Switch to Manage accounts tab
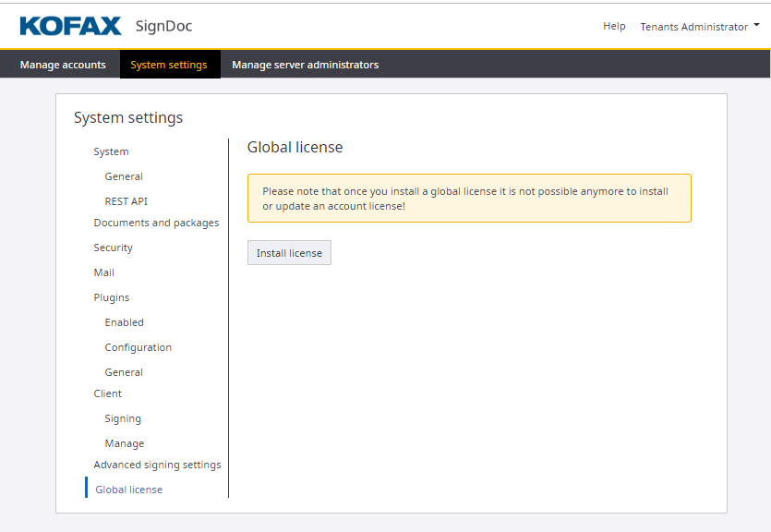This screenshot has width=771, height=532. [x=63, y=65]
